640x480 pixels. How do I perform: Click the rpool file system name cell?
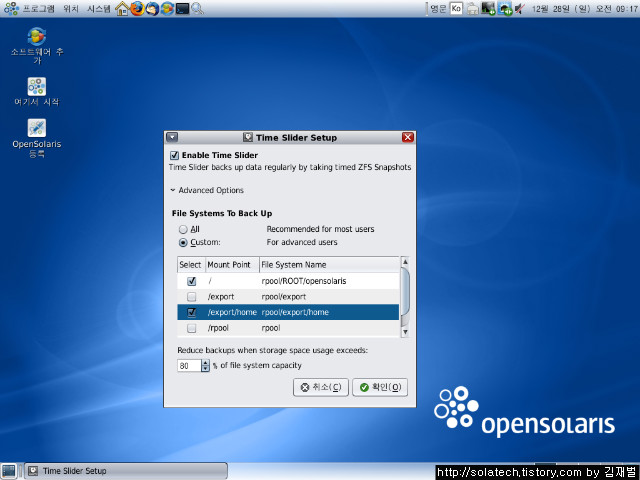[x=271, y=328]
